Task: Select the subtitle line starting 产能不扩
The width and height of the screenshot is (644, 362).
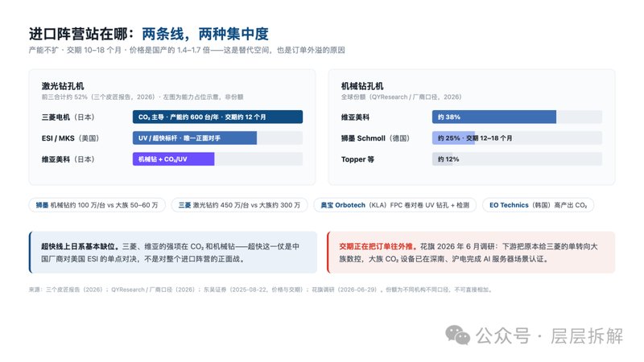Action: point(187,50)
